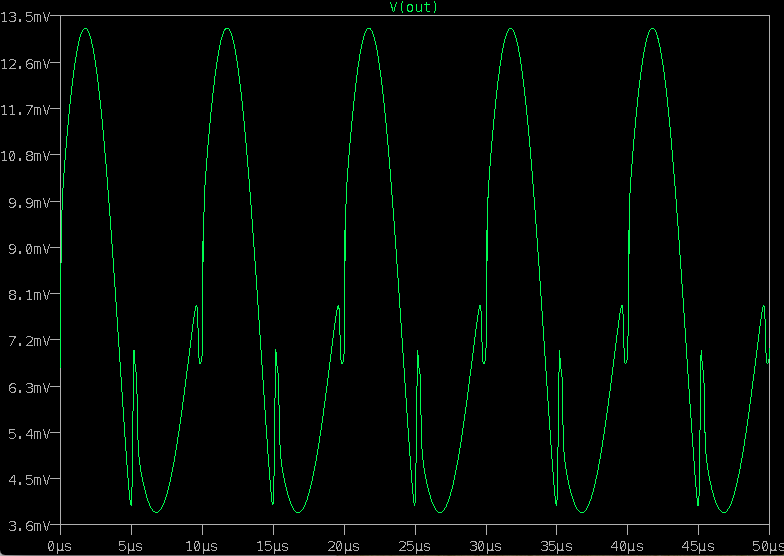Select the 9.9mV axis label
This screenshot has width=784, height=556.
[x=29, y=203]
